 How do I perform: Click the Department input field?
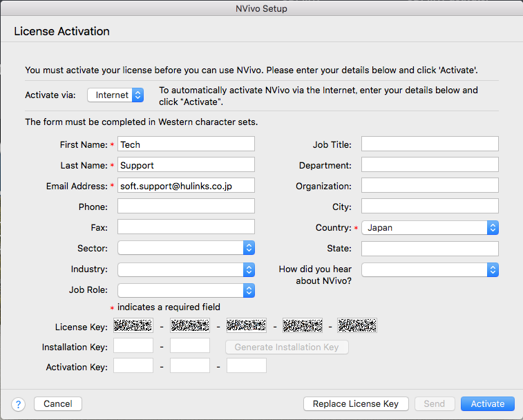(430, 165)
